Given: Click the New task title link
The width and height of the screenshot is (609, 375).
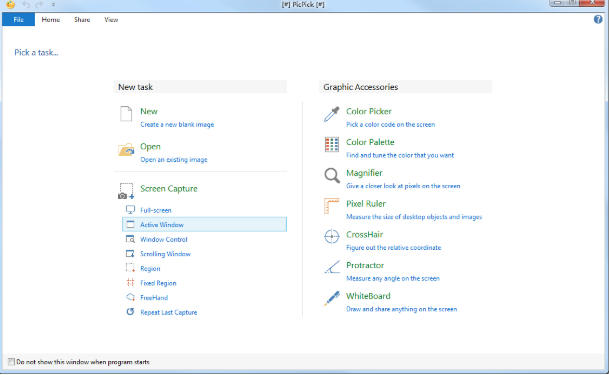Looking at the screenshot, I should (149, 111).
